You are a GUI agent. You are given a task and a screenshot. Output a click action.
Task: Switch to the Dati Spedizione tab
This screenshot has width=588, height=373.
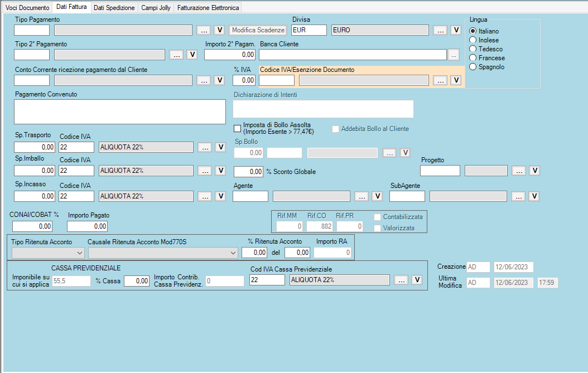tap(114, 8)
